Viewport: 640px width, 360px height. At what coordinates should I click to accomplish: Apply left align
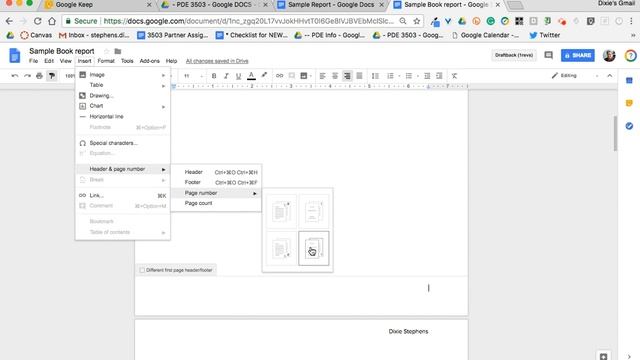click(x=322, y=76)
